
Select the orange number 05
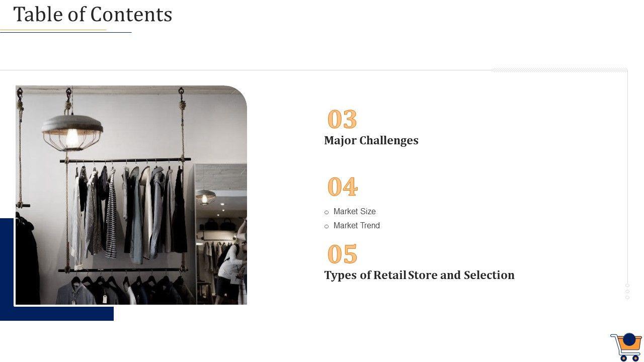point(342,254)
